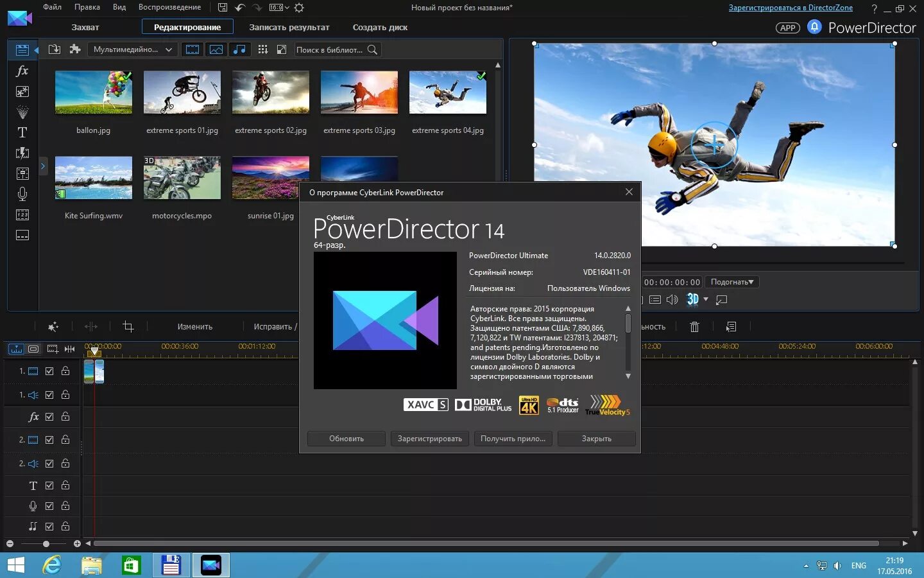Open the Transition Room lightning icon
Image resolution: width=924 pixels, height=578 pixels.
22,153
